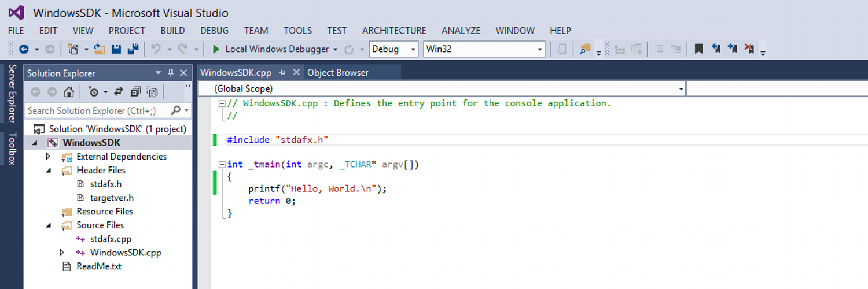Switch to the Object Browser tab
The width and height of the screenshot is (868, 289).
click(338, 72)
